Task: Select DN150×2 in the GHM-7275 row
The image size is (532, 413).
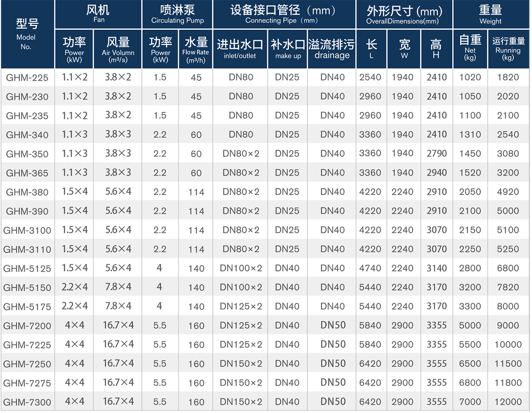Action: (241, 383)
